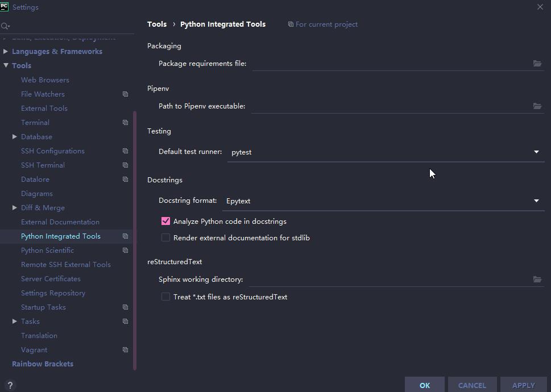Image resolution: width=551 pixels, height=392 pixels.
Task: Click project-level icon beside Vagrant
Action: tap(125, 350)
